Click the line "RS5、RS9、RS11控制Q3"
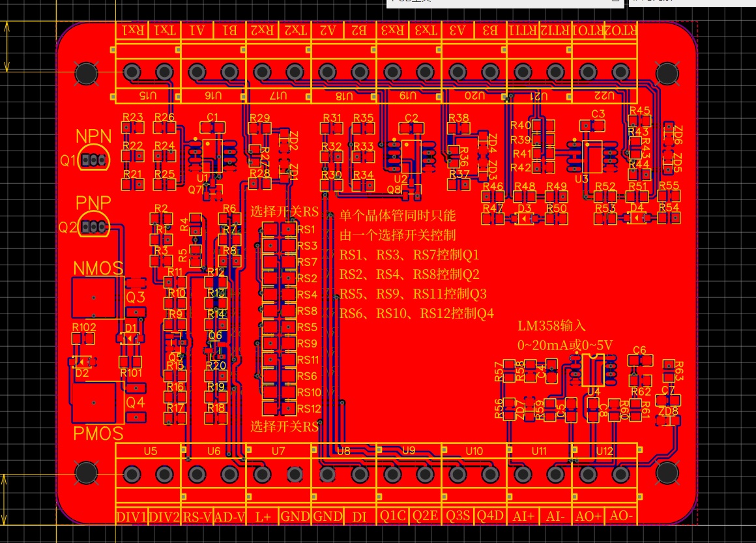756x543 pixels. click(413, 294)
